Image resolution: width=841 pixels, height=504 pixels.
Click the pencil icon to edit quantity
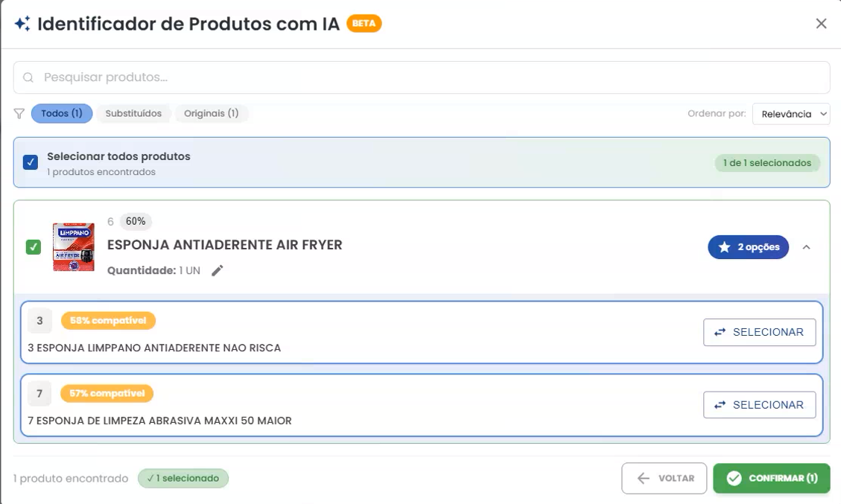(217, 270)
